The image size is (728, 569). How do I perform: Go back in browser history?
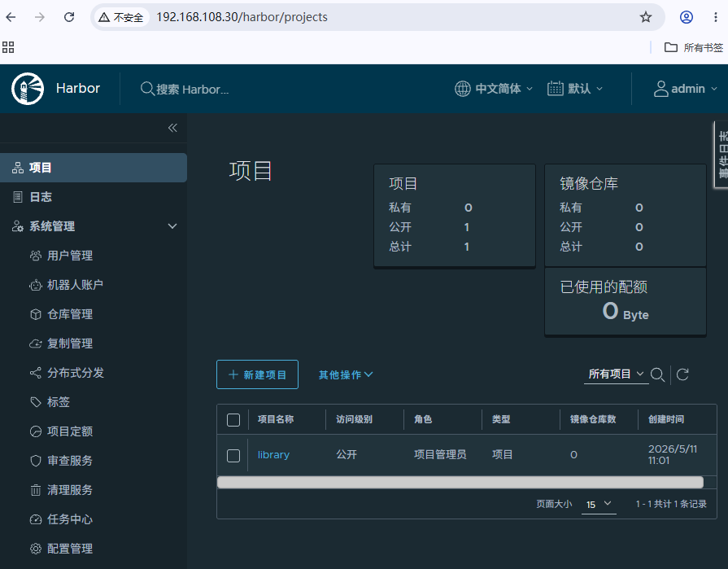click(x=11, y=17)
